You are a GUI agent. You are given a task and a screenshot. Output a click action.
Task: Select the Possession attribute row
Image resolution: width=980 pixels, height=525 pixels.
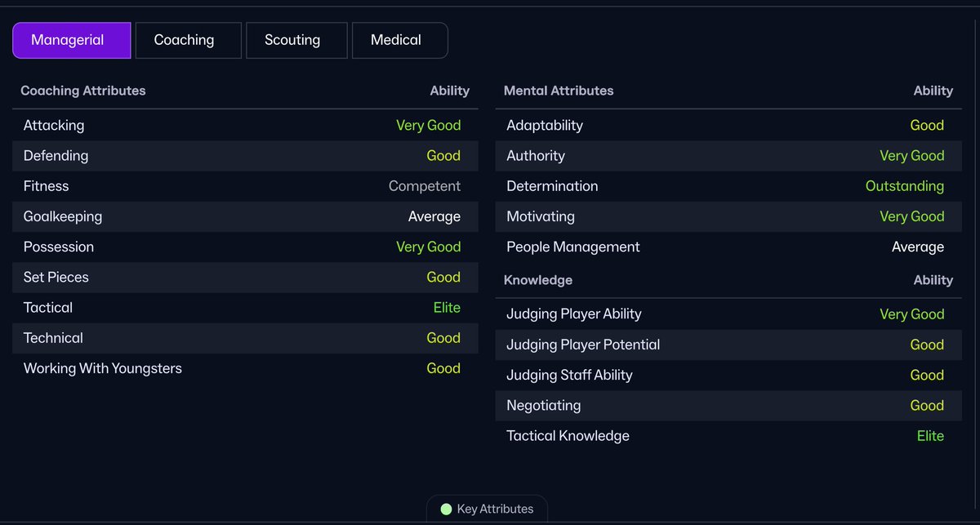click(245, 247)
